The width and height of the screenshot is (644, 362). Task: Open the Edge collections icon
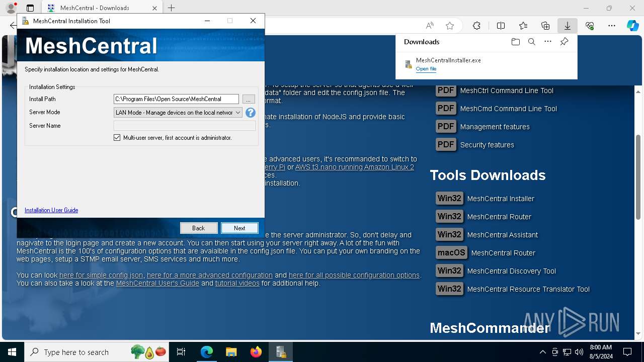tap(545, 26)
